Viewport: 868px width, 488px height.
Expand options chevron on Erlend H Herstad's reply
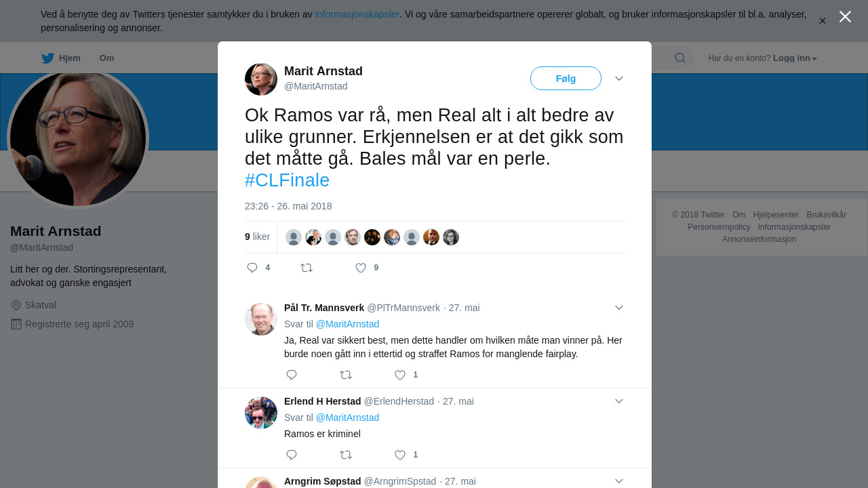pos(619,401)
